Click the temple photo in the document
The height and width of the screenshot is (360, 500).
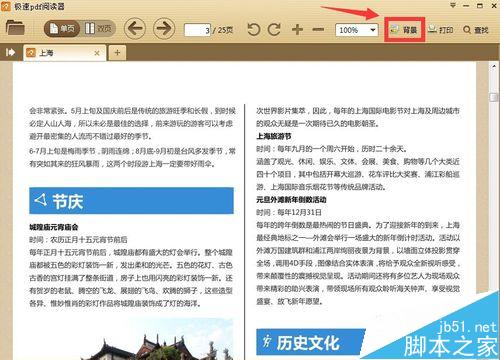[x=157, y=339]
